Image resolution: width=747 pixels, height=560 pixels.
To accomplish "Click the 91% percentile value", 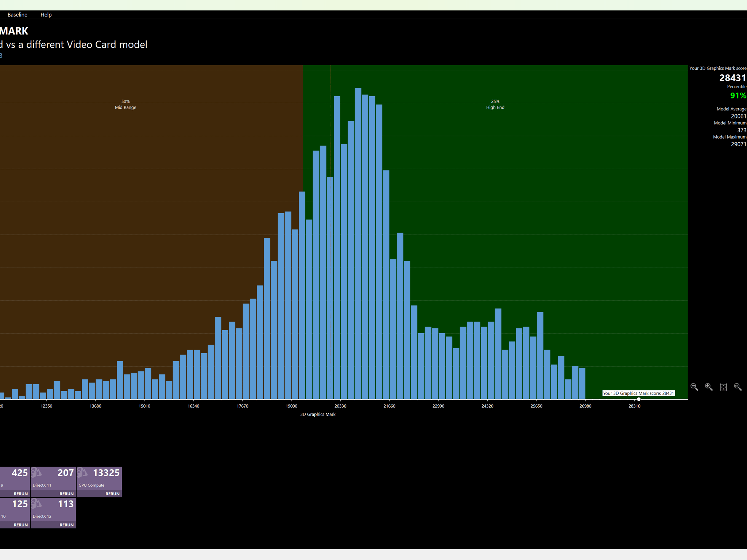I will pos(738,96).
